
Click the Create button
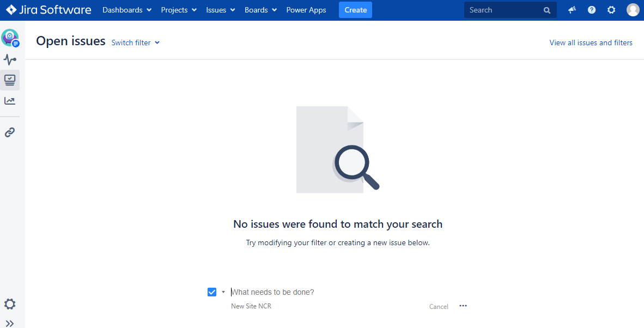355,10
